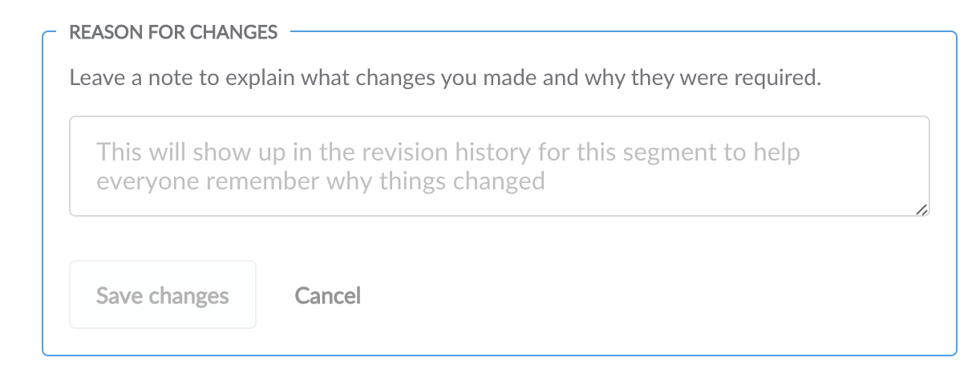
Task: Cancel the reason for changes form
Action: click(327, 295)
